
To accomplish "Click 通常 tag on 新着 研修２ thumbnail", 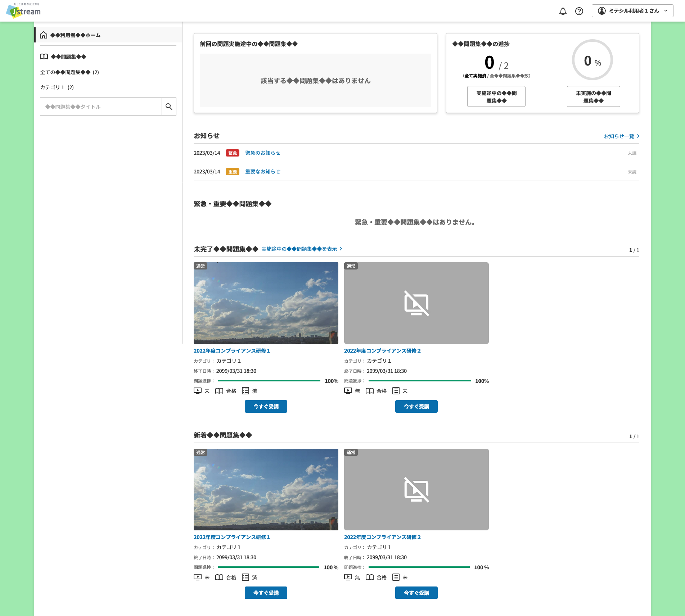I will coord(351,452).
